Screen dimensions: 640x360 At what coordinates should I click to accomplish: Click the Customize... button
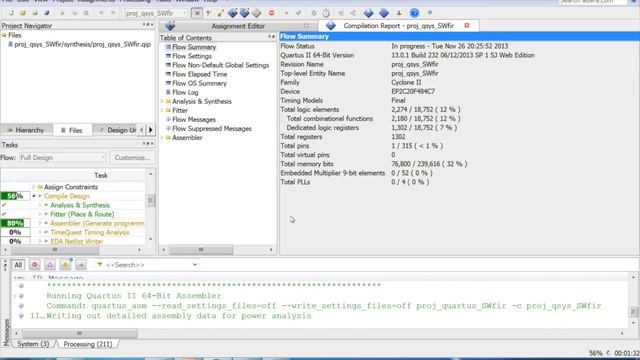(x=132, y=158)
